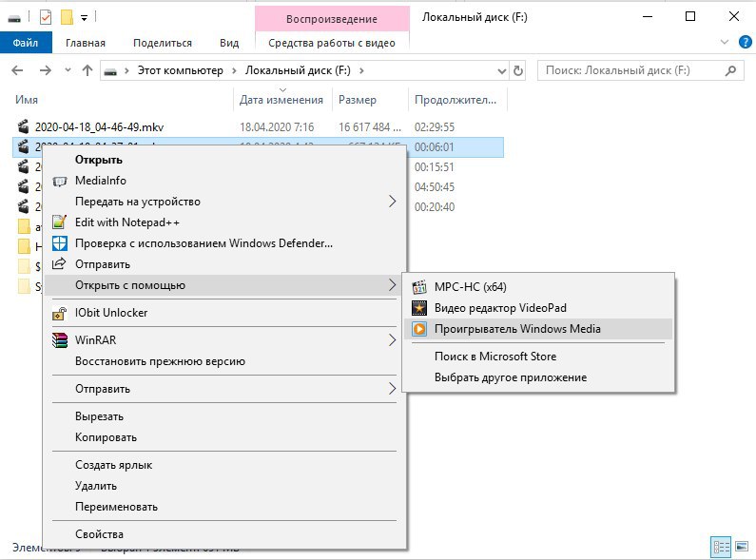Go back with the left arrow button
The image size is (756, 560).
tap(17, 71)
